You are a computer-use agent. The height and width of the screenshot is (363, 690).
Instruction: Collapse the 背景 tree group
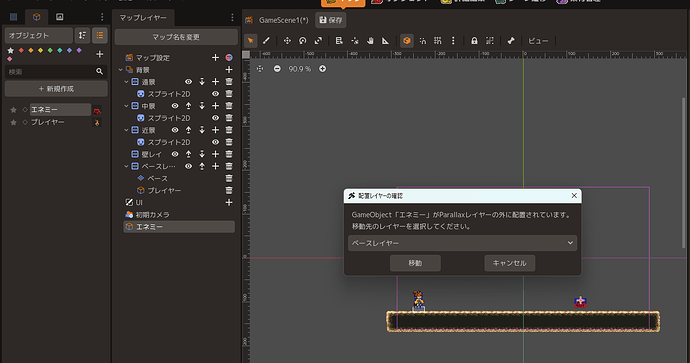click(121, 70)
